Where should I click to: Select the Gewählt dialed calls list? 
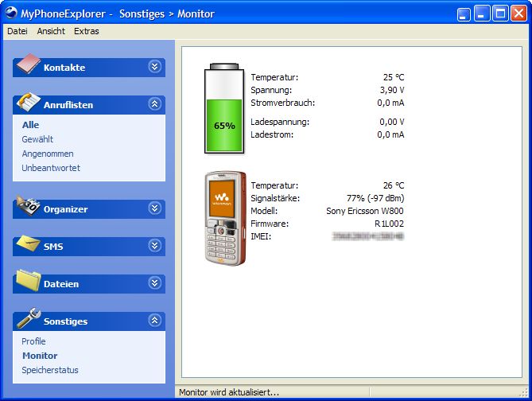pos(37,139)
